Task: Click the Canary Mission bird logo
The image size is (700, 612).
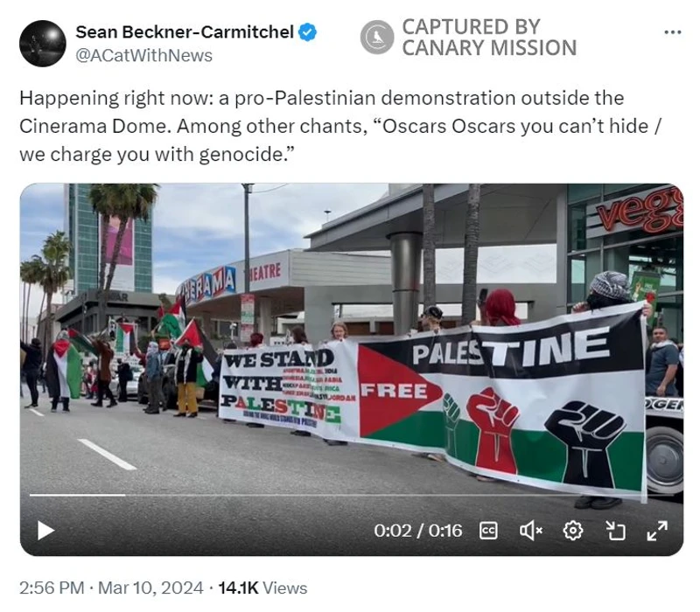Action: click(377, 37)
